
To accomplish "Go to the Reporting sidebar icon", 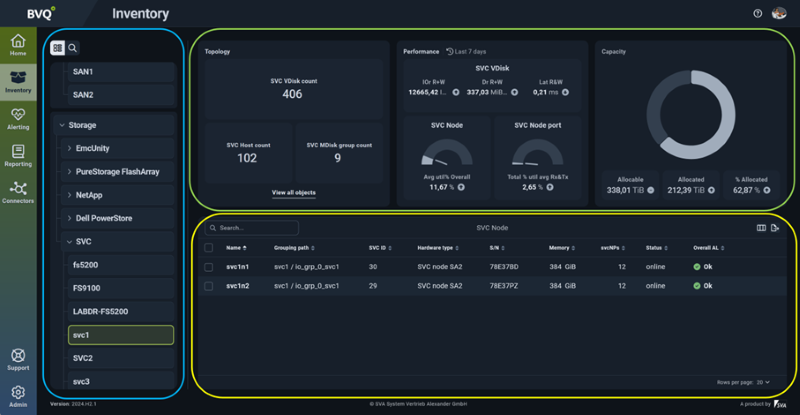I will pos(18,153).
